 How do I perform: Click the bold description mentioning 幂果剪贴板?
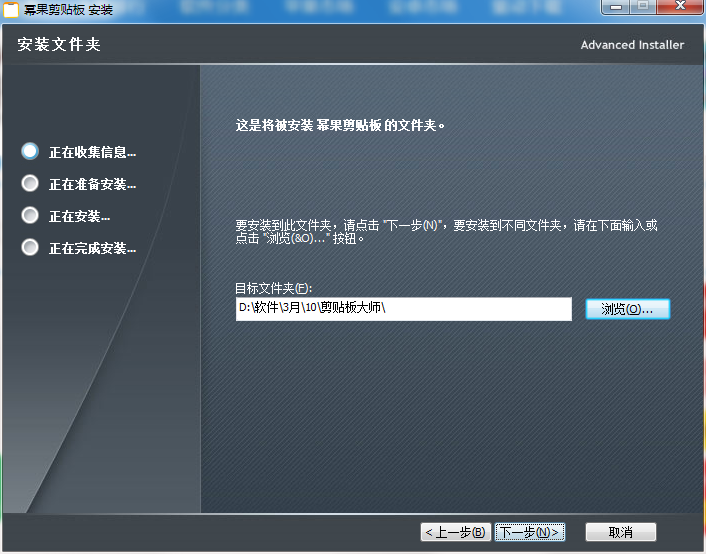340,125
